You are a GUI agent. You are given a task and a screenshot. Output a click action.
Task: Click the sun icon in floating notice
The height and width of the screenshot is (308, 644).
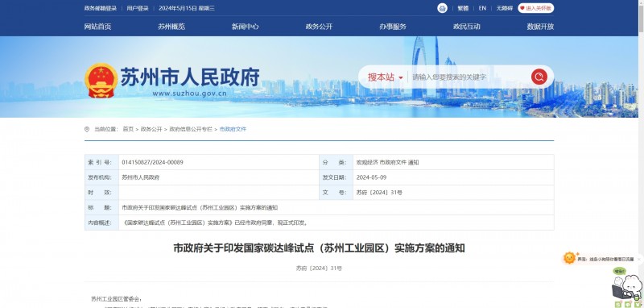coord(569,258)
